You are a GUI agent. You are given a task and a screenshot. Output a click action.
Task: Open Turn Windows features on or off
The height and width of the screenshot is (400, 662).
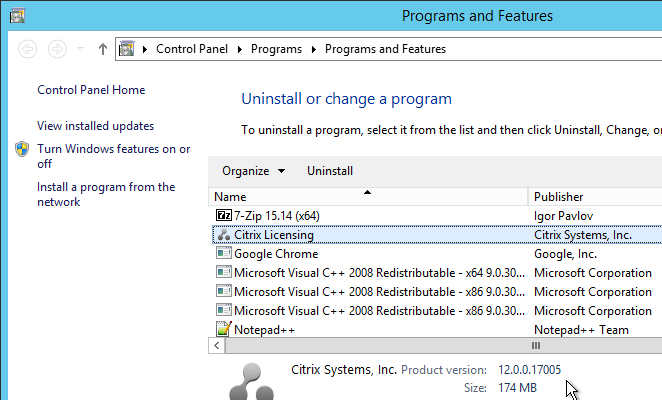tap(114, 156)
